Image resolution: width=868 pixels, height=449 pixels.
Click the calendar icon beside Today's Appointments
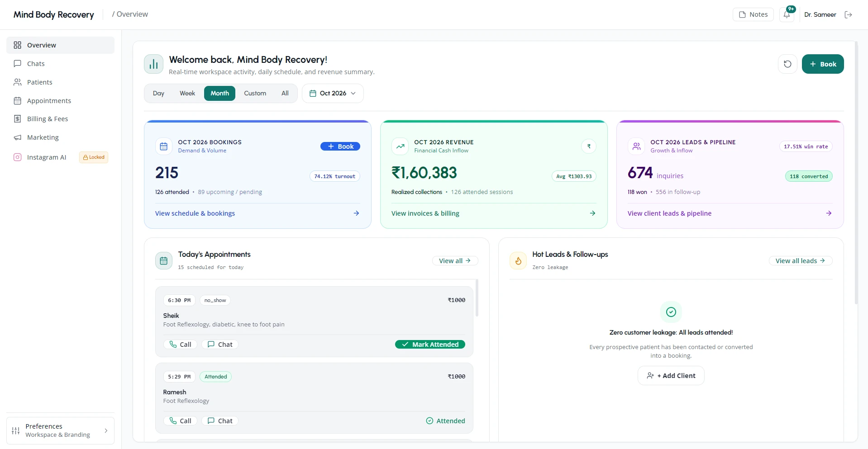[x=164, y=261]
